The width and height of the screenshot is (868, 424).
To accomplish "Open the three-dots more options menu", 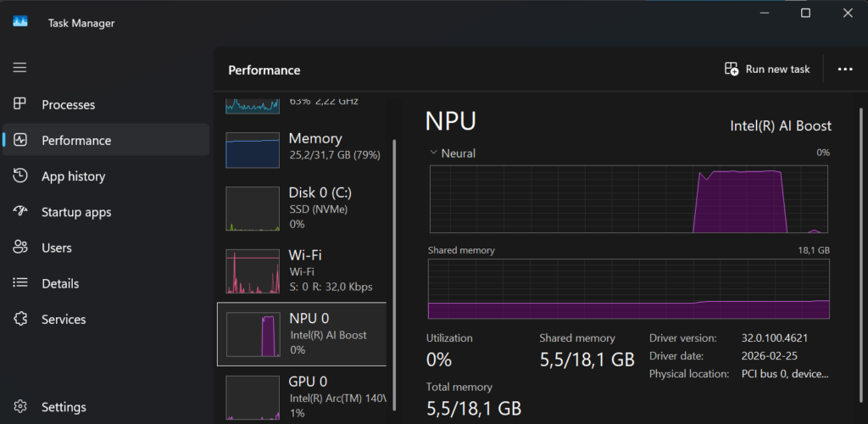I will click(844, 70).
